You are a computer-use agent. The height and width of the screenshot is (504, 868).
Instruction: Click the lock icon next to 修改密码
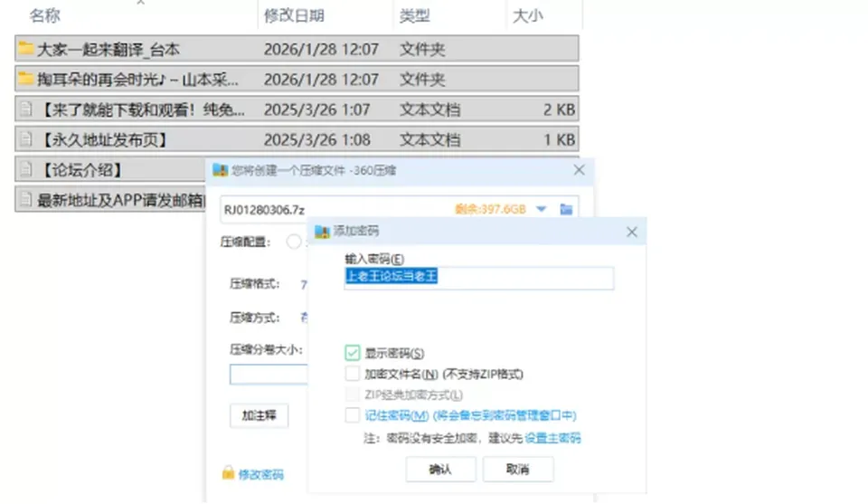coord(228,473)
